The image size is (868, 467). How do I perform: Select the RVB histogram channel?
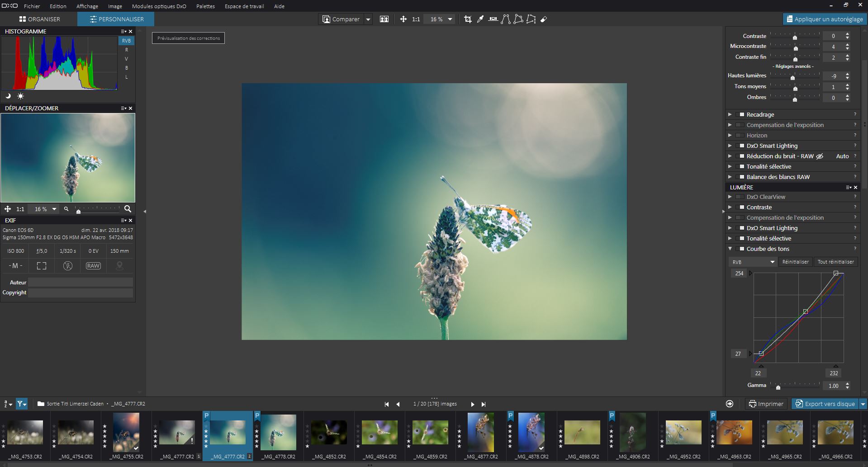[x=126, y=41]
